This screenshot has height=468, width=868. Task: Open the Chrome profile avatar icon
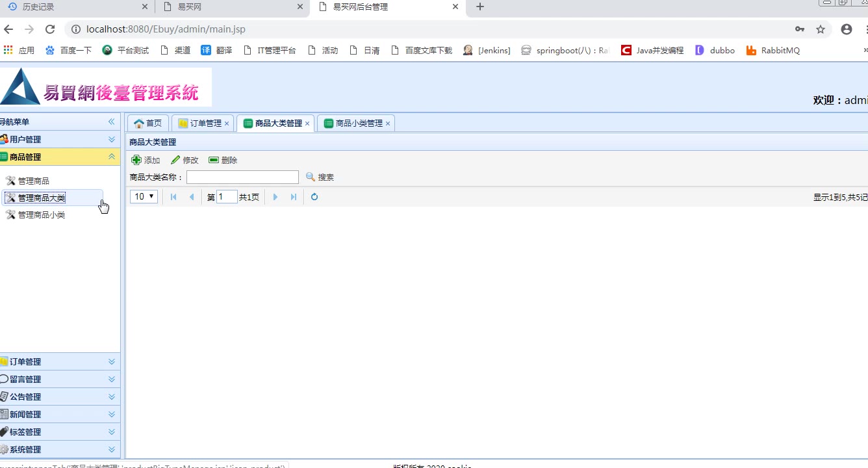[847, 29]
